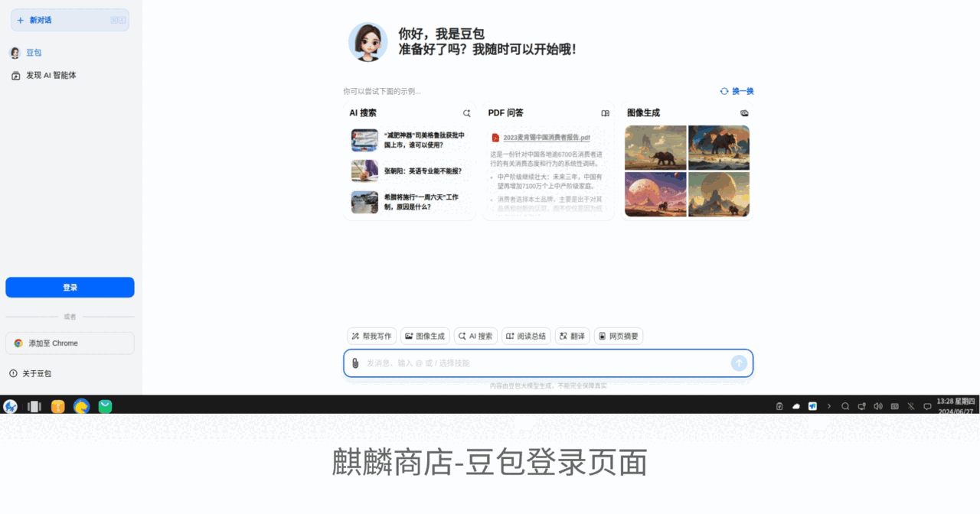Click the 添加至 Chrome button
Screen dimensions: 980x514
[x=70, y=343]
